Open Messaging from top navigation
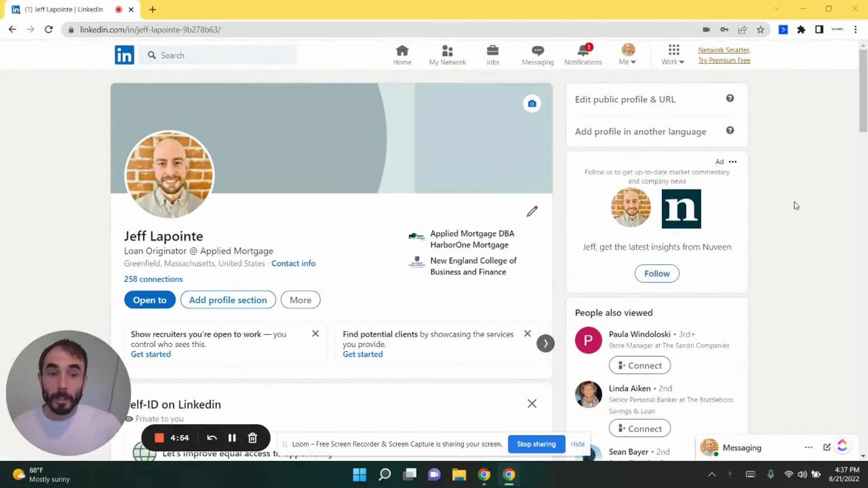This screenshot has width=868, height=488. (538, 55)
